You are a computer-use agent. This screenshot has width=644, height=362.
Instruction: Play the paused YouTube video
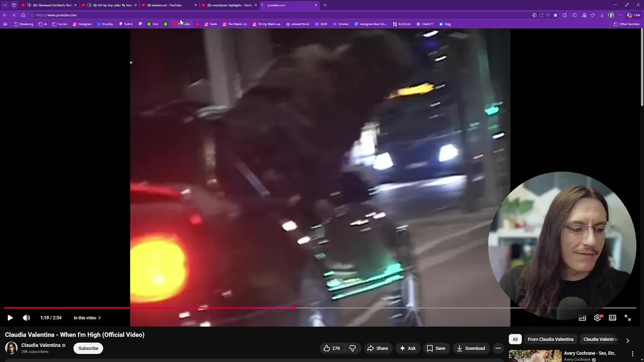(10, 318)
